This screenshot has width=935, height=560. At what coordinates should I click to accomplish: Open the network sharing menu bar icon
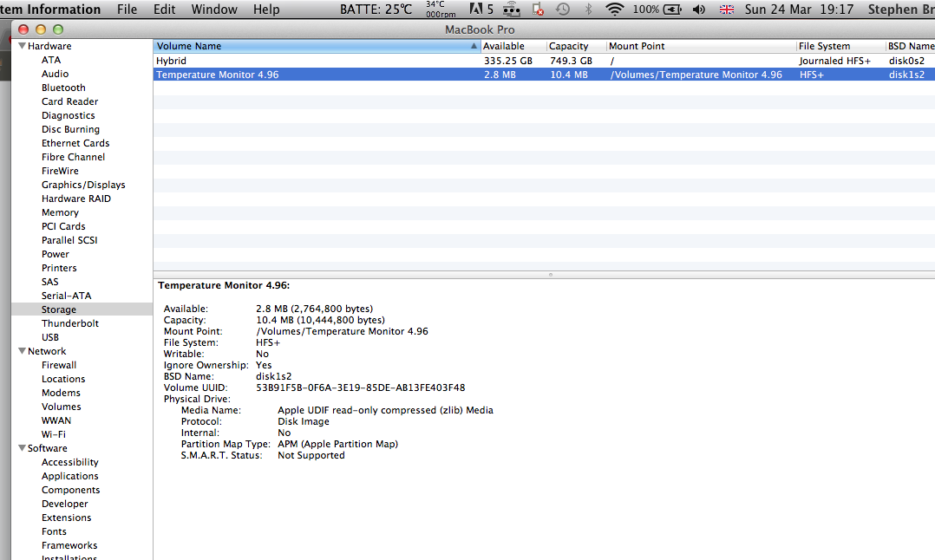[x=512, y=10]
